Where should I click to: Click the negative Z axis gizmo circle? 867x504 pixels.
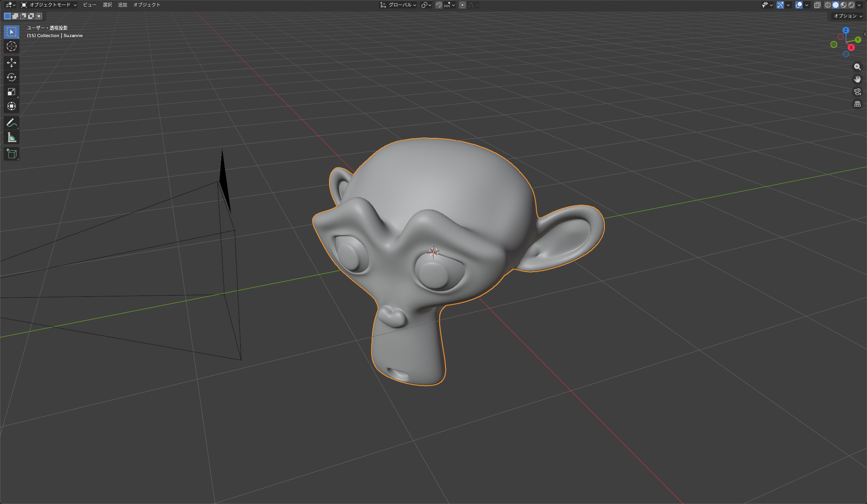(846, 54)
